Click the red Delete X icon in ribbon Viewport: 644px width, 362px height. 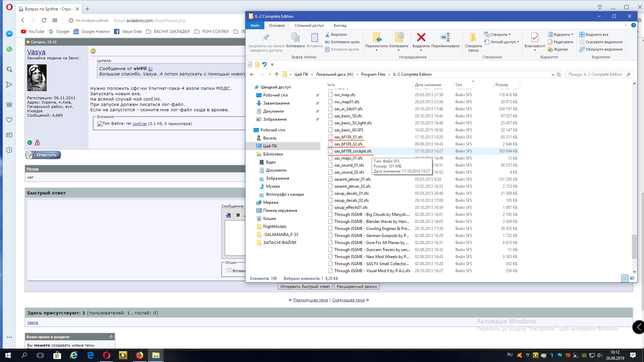421,37
